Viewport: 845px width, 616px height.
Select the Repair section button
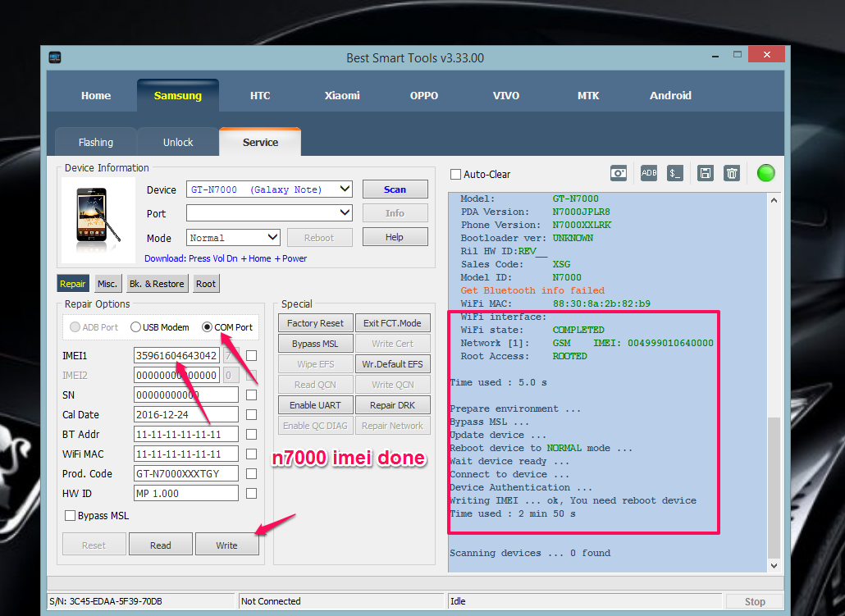pos(73,284)
